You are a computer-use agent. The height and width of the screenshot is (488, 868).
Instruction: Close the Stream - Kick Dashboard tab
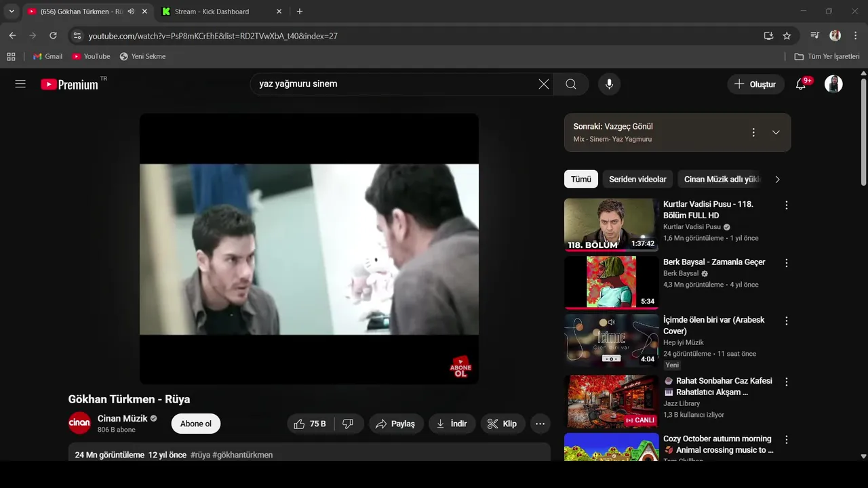tap(279, 12)
